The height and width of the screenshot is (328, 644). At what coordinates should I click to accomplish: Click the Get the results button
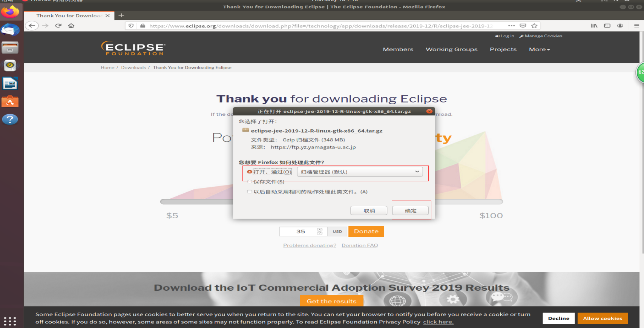coord(331,301)
